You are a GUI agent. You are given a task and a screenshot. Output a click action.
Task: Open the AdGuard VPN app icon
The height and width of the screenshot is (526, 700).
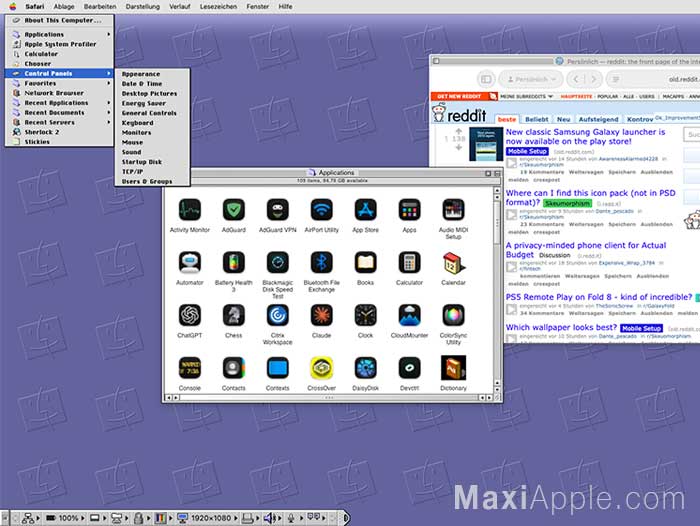[x=277, y=210]
